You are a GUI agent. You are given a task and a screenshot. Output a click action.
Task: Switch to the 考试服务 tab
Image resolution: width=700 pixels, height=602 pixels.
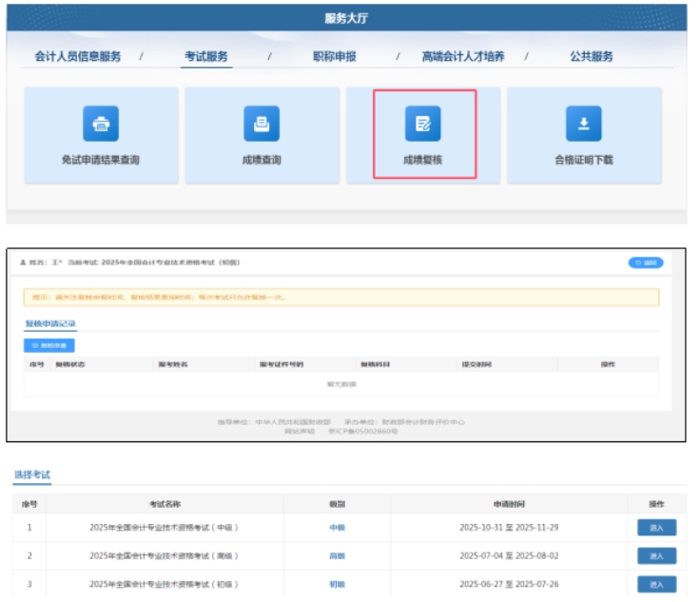pos(206,57)
